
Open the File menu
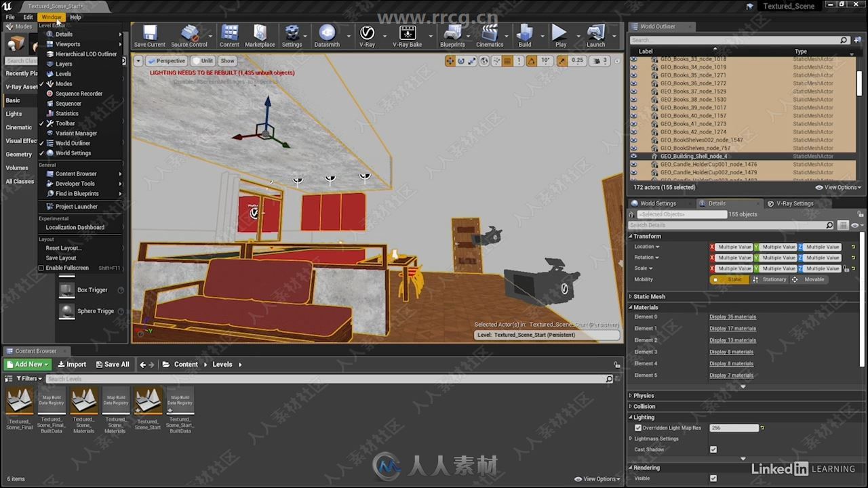click(10, 17)
